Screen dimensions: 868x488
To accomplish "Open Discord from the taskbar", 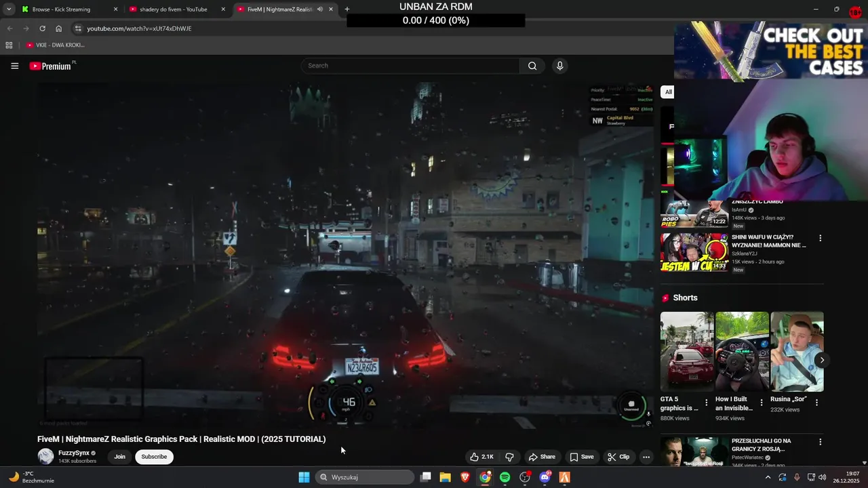I will point(545,477).
